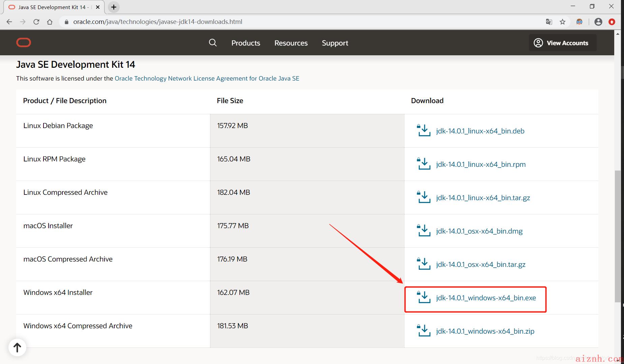The image size is (624, 364).
Task: Open a new tab with plus button
Action: [x=114, y=7]
